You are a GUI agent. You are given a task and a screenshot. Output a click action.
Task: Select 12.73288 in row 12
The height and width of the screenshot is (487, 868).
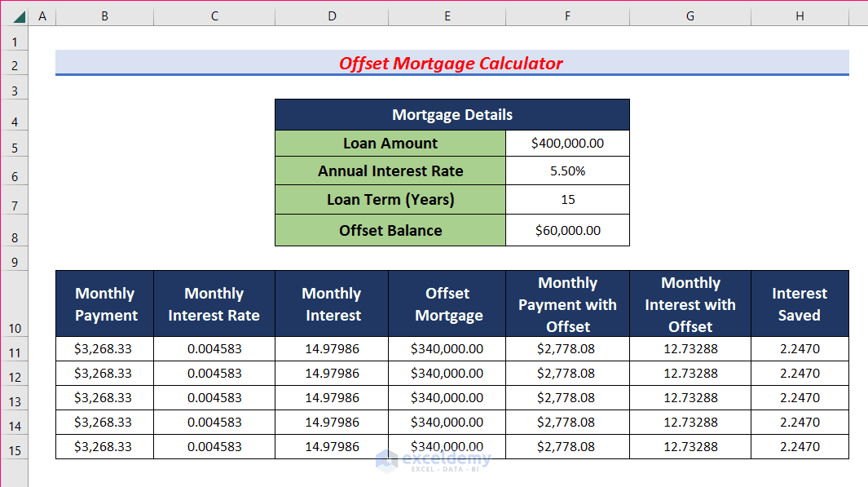pos(690,374)
